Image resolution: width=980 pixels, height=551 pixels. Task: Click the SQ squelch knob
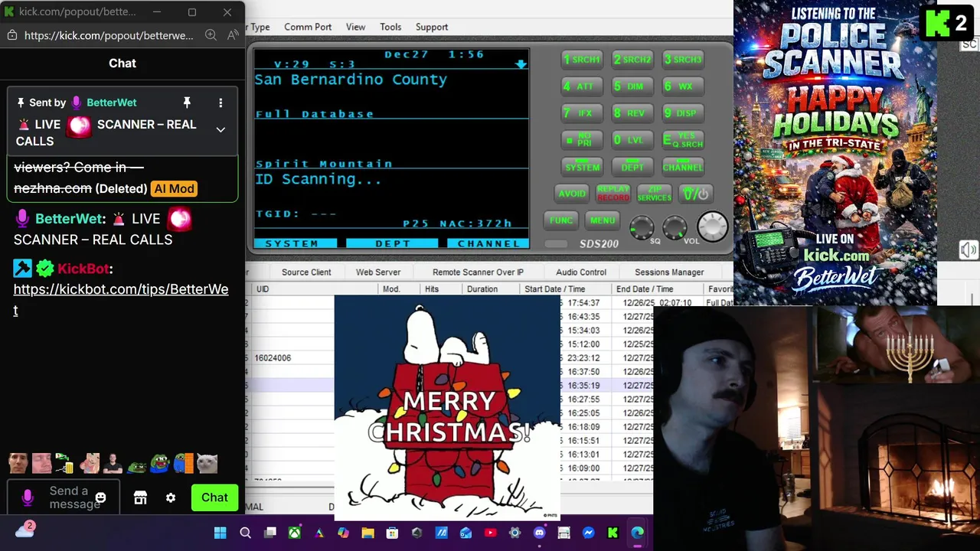click(642, 227)
